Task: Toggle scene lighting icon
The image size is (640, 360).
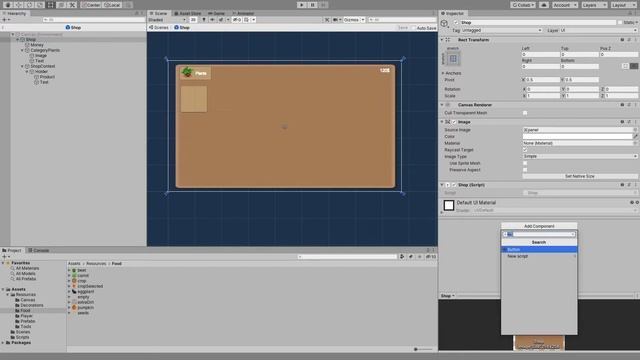Action: pos(204,20)
